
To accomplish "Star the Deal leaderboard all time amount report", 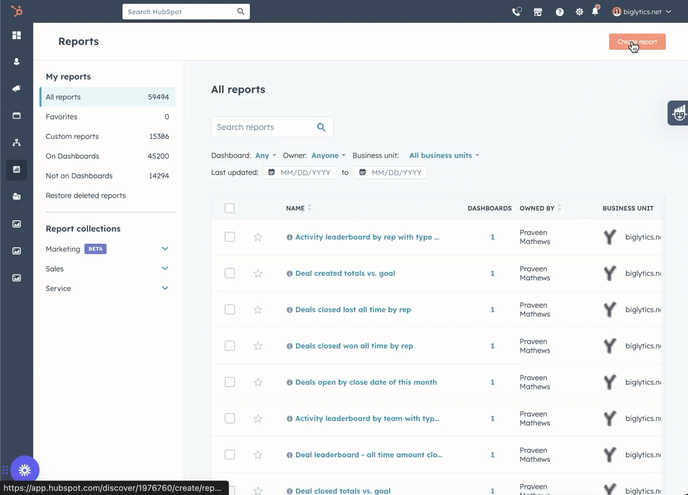I will [x=258, y=455].
